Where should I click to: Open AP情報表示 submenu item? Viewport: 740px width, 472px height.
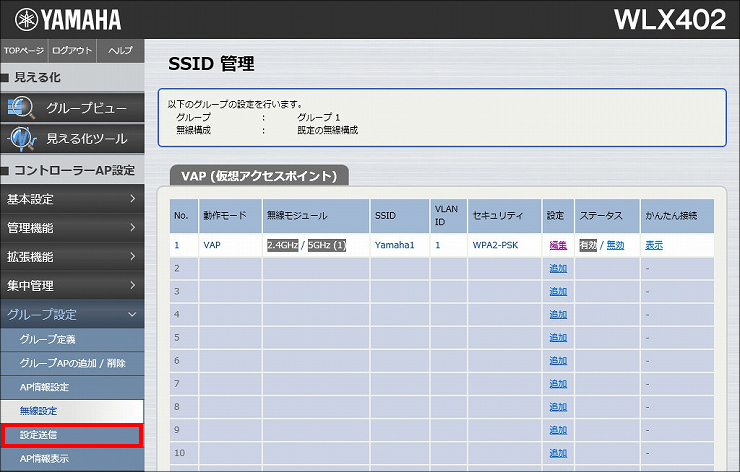(x=72, y=459)
